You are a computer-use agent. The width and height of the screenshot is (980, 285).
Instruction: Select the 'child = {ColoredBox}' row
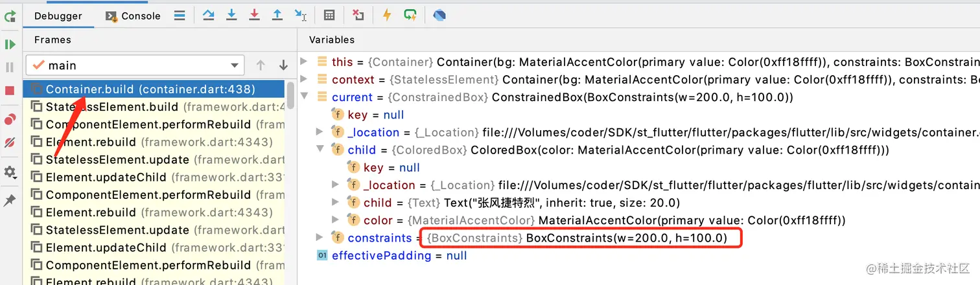pyautogui.click(x=638, y=150)
